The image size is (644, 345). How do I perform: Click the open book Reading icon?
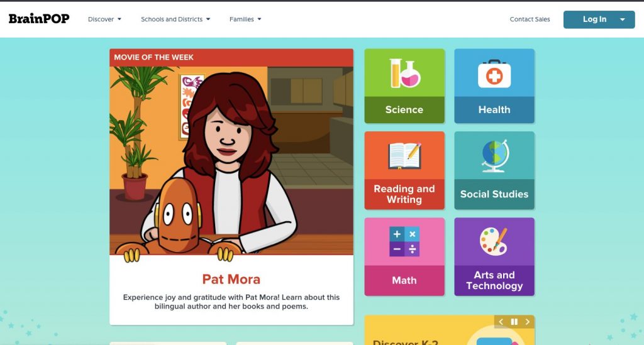point(404,156)
